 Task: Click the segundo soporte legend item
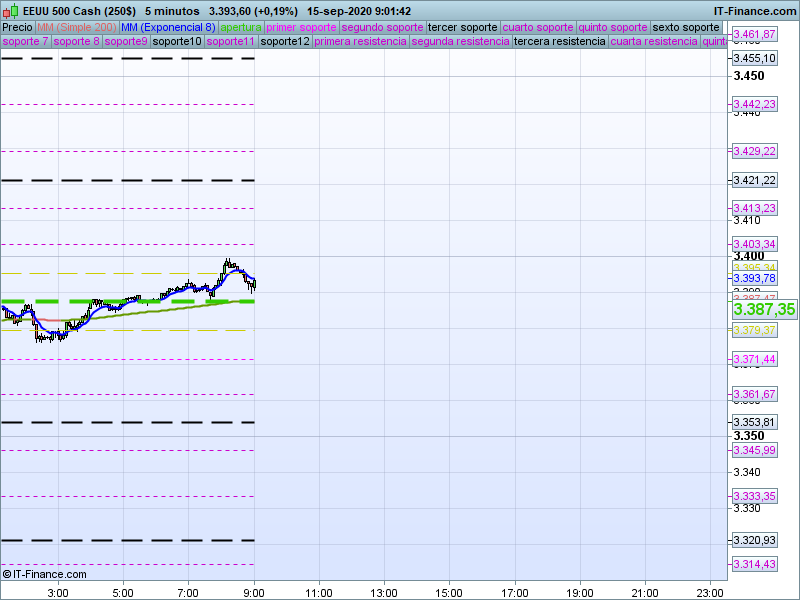pyautogui.click(x=383, y=27)
